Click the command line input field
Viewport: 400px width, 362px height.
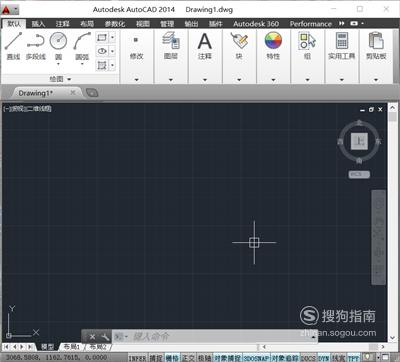[x=213, y=337]
